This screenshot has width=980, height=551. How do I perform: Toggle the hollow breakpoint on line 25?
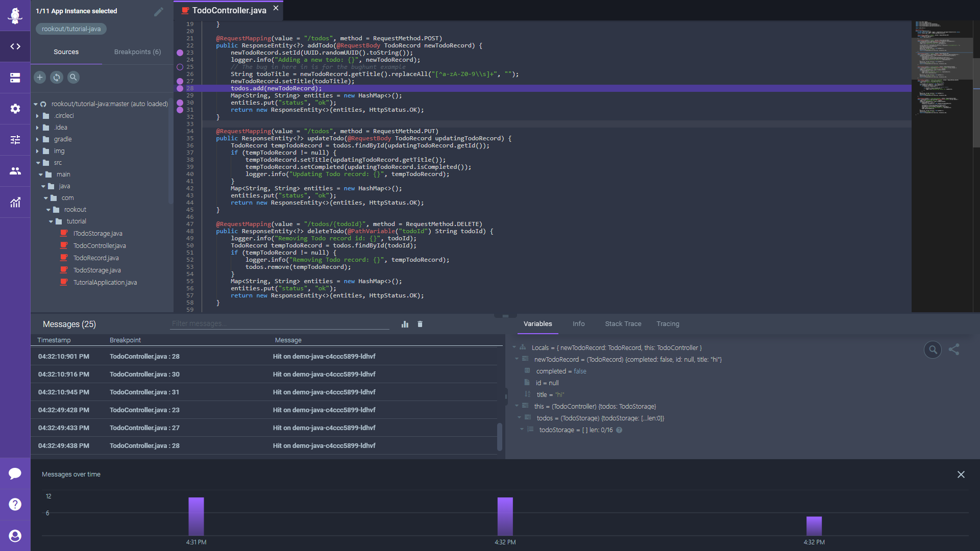pyautogui.click(x=180, y=67)
